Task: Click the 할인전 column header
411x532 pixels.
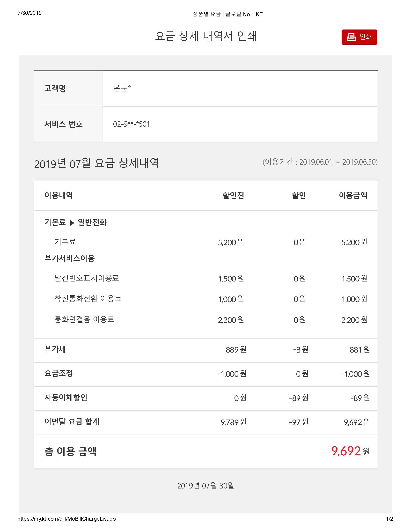Action: [233, 195]
